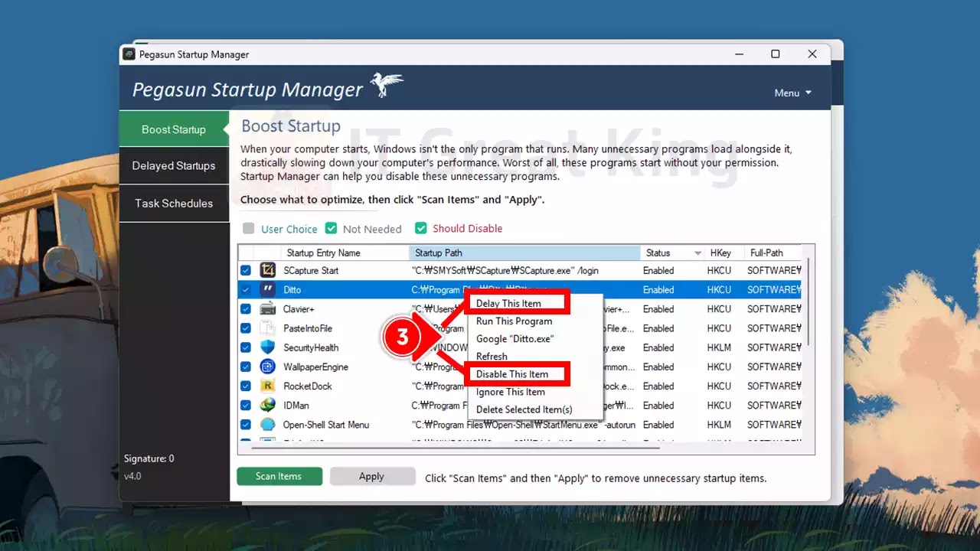This screenshot has height=551, width=980.
Task: Click the Clavier+ keyboard icon
Action: pyautogui.click(x=267, y=309)
